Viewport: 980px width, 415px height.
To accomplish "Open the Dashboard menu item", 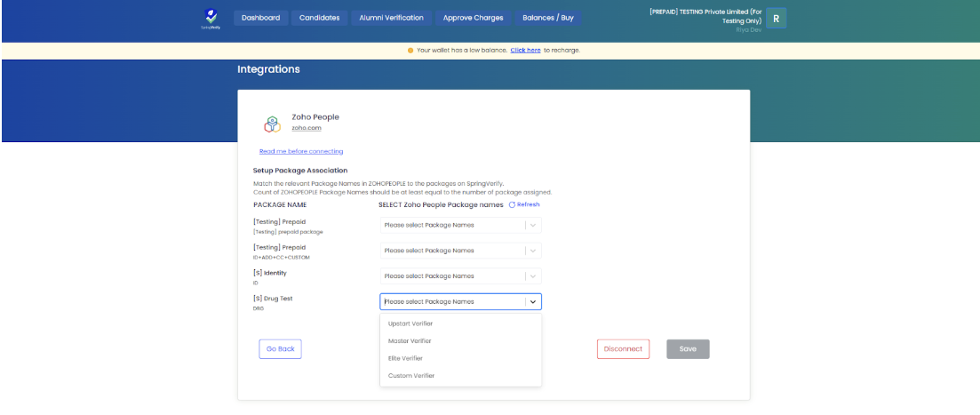I will click(x=260, y=18).
